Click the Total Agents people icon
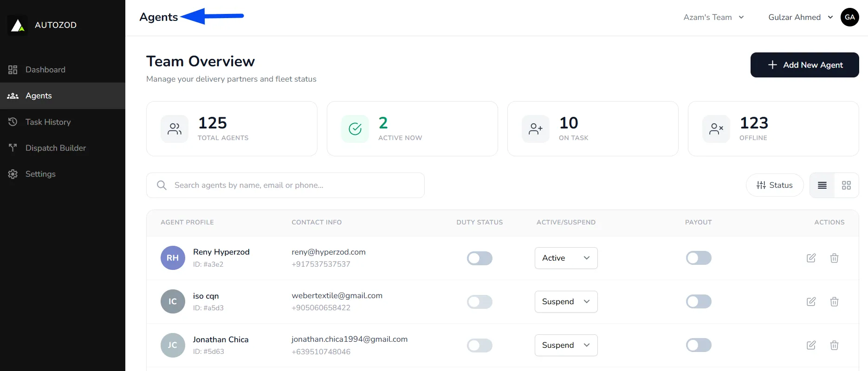Image resolution: width=868 pixels, height=371 pixels. click(175, 129)
